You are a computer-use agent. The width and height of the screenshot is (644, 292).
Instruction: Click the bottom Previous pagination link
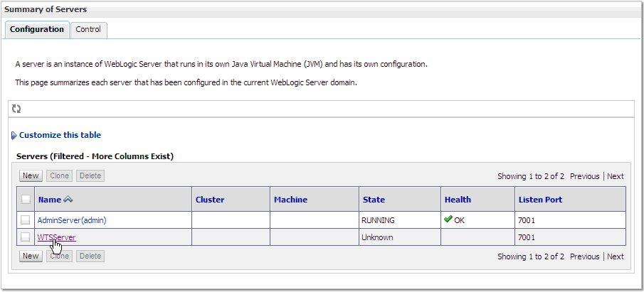pos(584,256)
